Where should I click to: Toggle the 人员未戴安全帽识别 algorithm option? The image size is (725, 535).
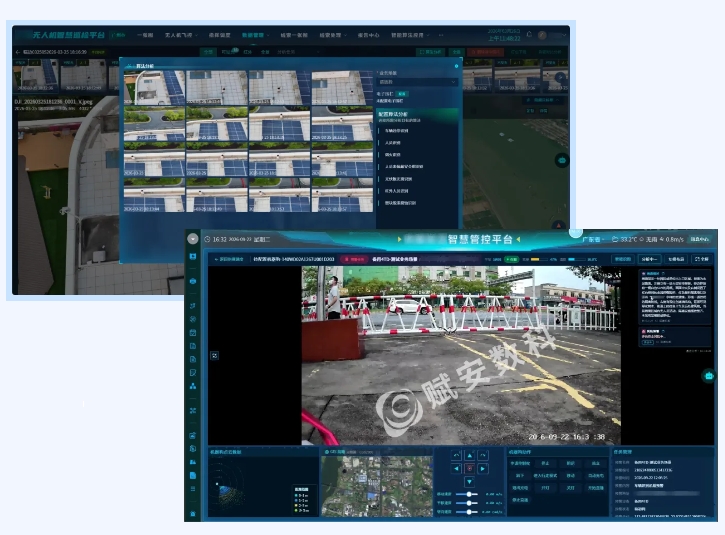pyautogui.click(x=404, y=166)
